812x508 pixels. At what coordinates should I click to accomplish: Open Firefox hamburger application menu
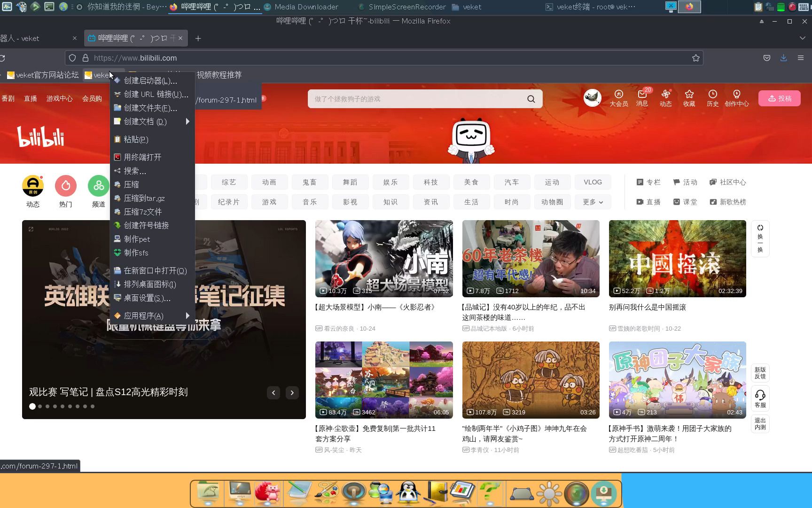point(801,58)
